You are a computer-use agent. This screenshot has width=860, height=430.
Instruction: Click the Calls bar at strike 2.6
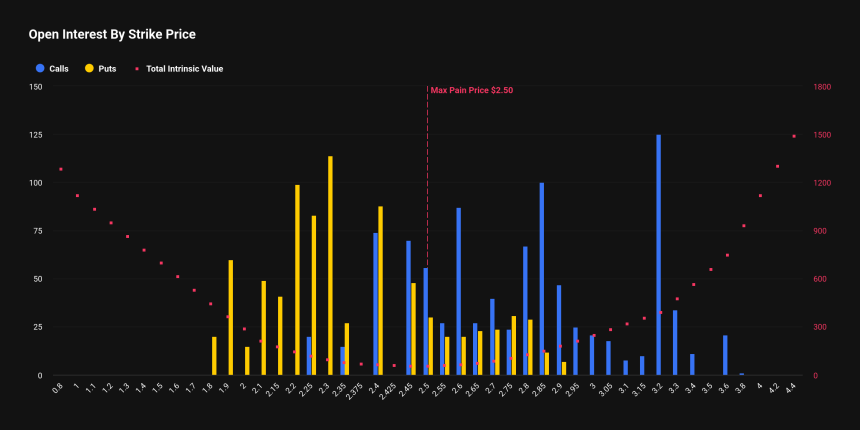click(458, 291)
